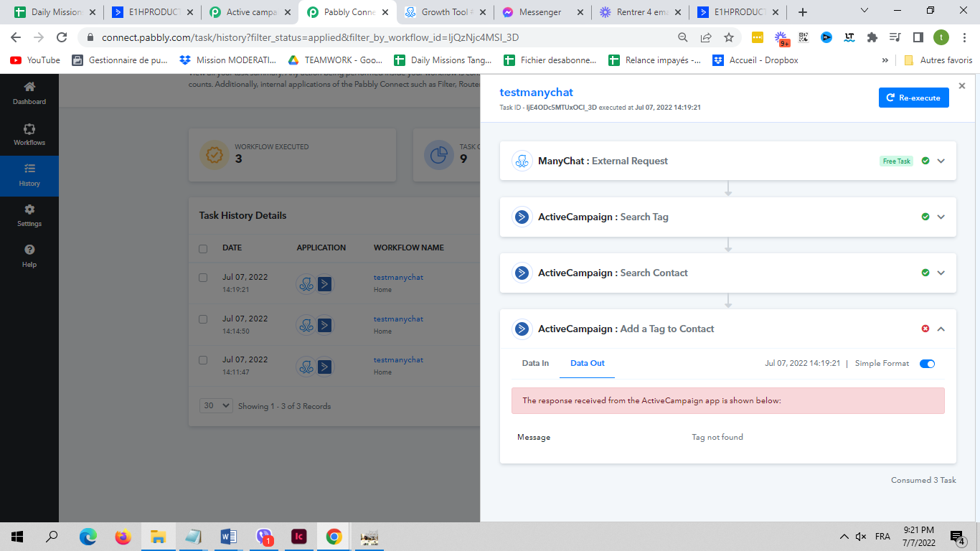Launch Firefox from the taskbar
The image size is (980, 551).
coord(123,536)
